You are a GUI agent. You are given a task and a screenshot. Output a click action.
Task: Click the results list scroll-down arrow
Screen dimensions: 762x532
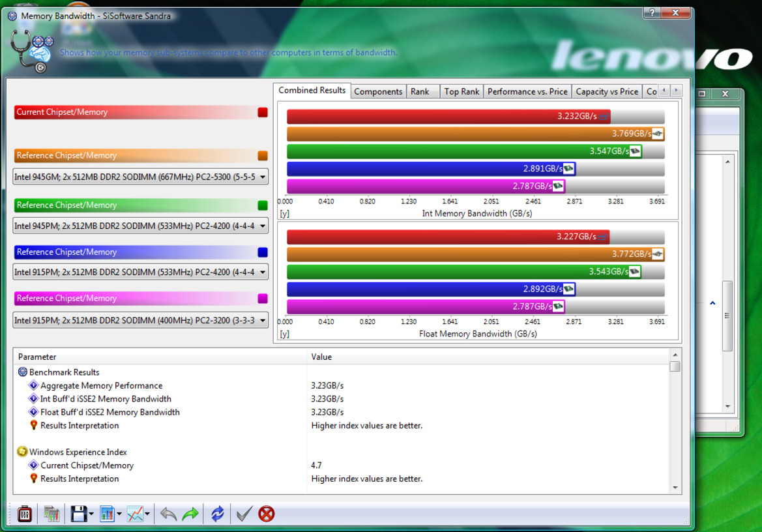point(675,488)
